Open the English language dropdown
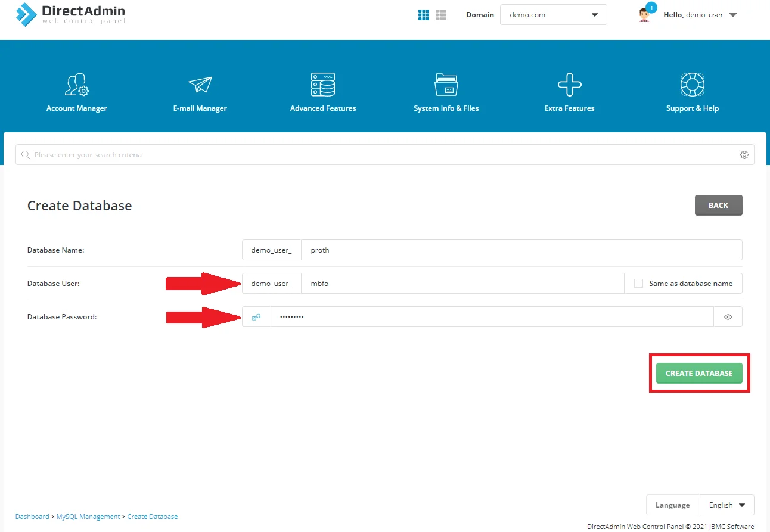 (x=726, y=505)
